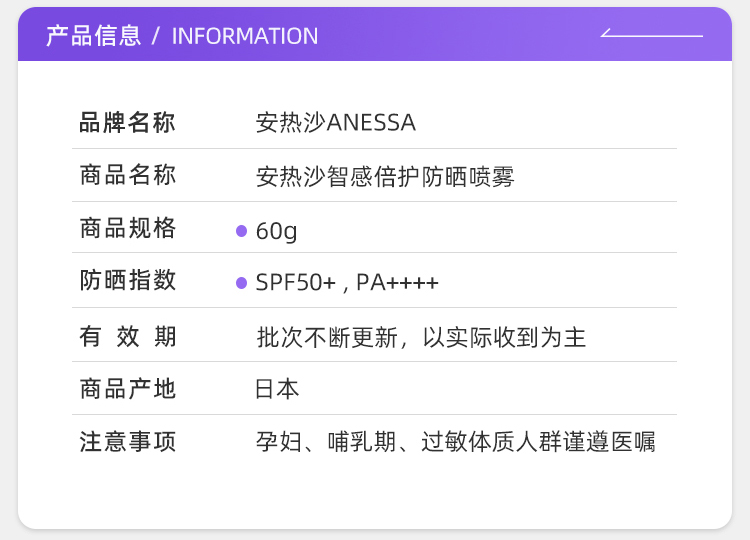Click the origin value 日本
The width and height of the screenshot is (750, 540).
pos(277,389)
